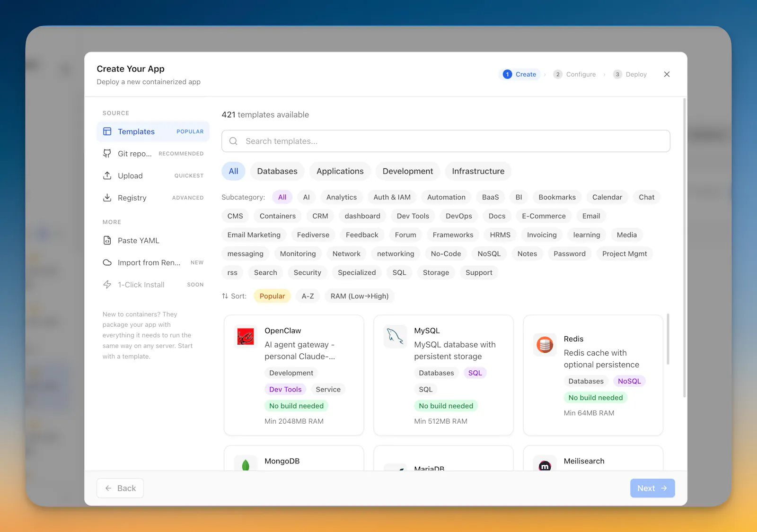Image resolution: width=757 pixels, height=532 pixels.
Task: Click the Registry download icon
Action: coord(107,198)
